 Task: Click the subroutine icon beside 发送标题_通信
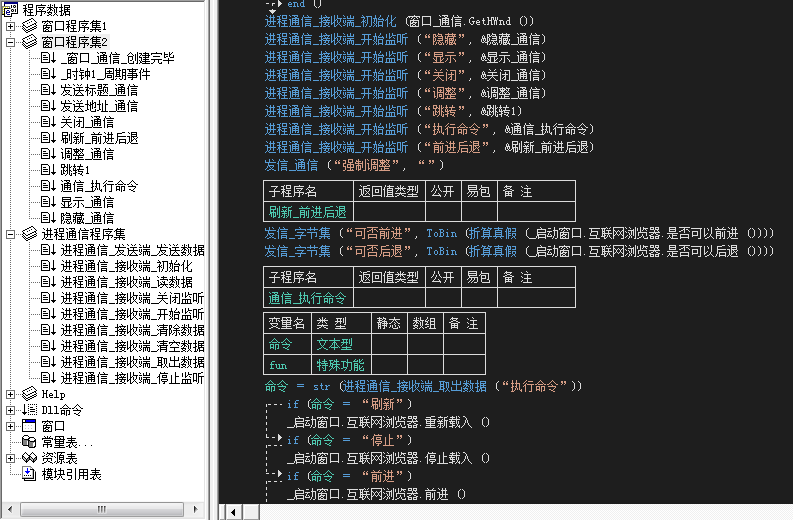[48, 90]
